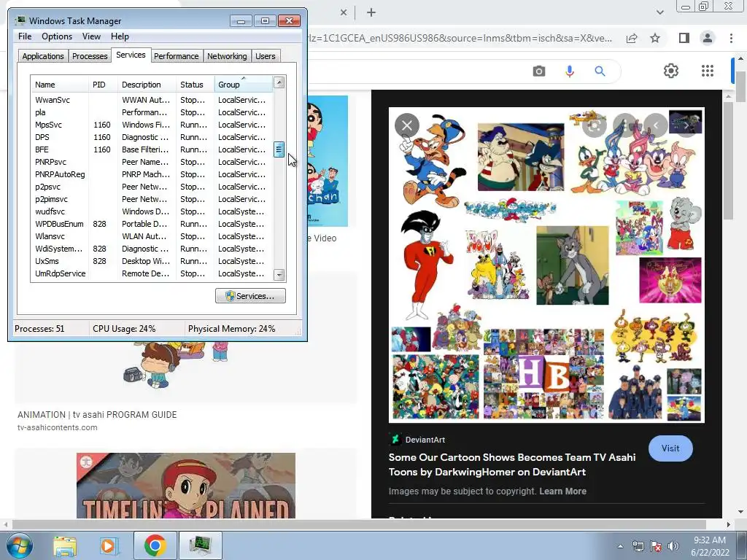747x560 pixels.
Task: Select the DPS service row
Action: tap(152, 137)
